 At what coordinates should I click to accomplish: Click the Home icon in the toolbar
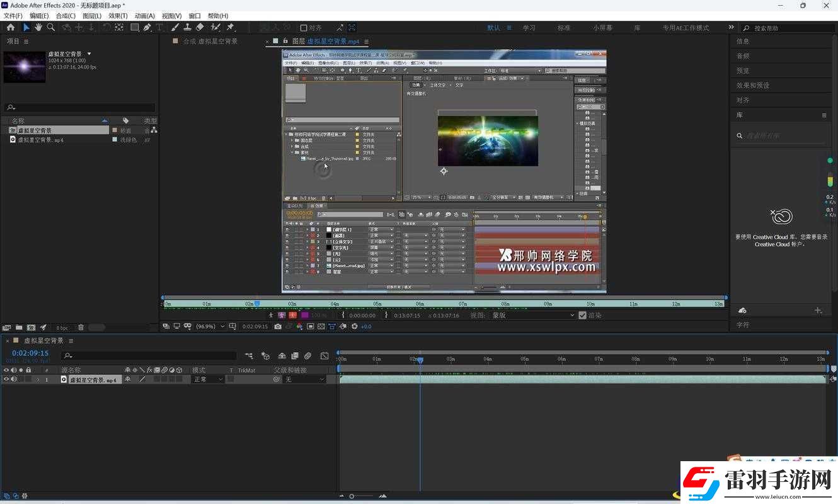(x=11, y=28)
